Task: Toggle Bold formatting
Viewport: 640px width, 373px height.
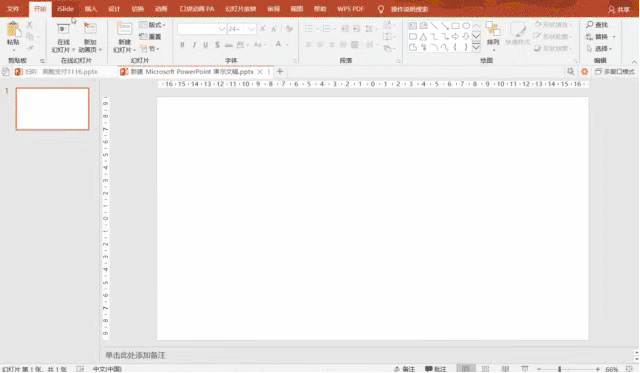Action: point(182,44)
